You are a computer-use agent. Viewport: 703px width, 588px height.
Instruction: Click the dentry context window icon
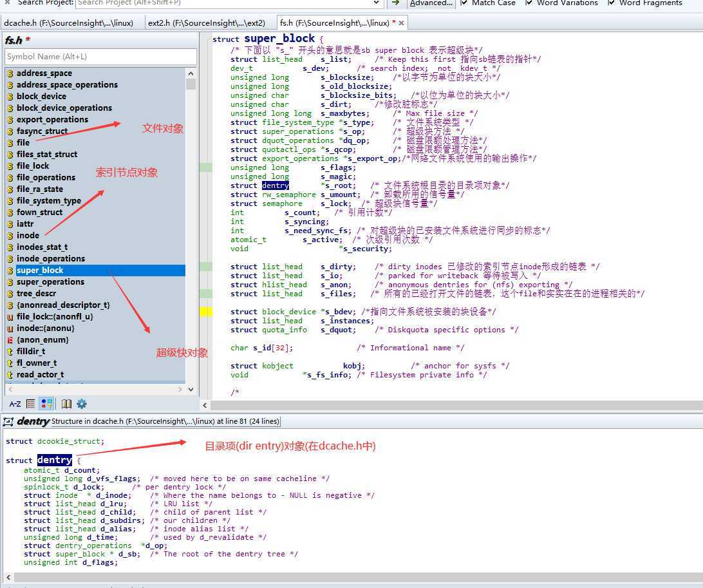pyautogui.click(x=8, y=421)
